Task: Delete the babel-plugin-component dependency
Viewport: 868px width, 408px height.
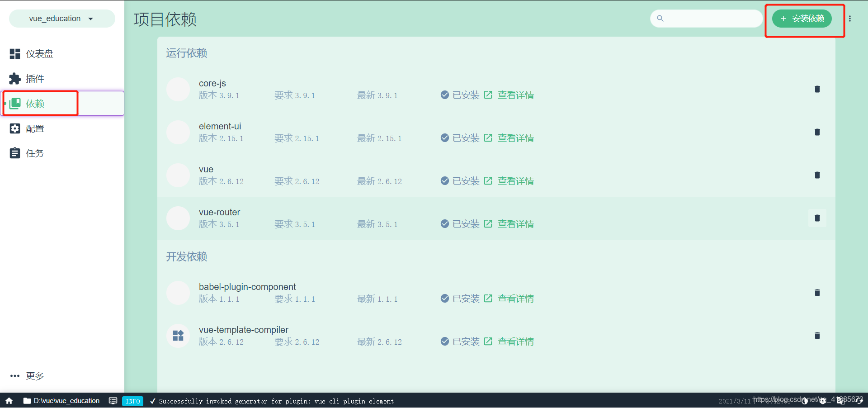Action: (x=817, y=293)
